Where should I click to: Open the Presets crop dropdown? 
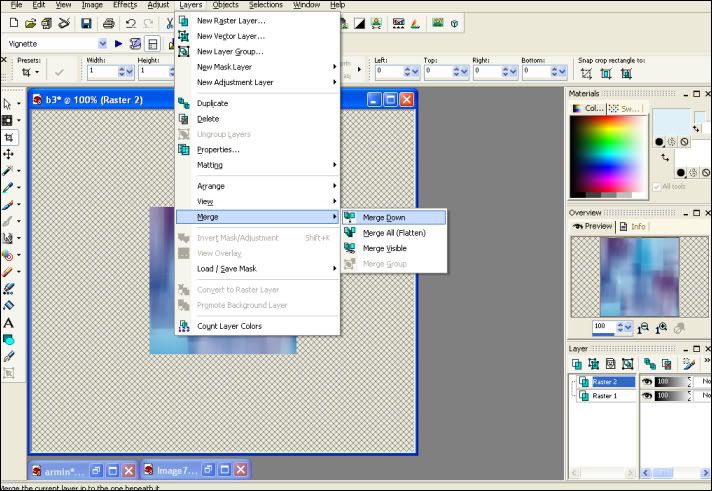(x=30, y=72)
